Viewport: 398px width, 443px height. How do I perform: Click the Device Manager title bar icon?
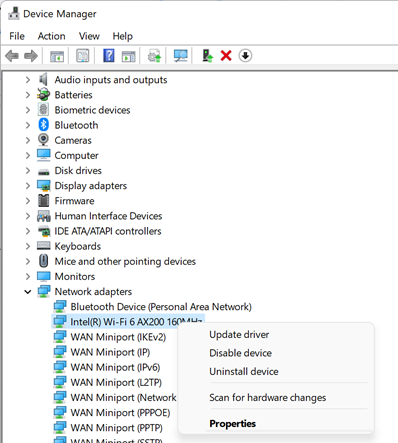pyautogui.click(x=14, y=14)
